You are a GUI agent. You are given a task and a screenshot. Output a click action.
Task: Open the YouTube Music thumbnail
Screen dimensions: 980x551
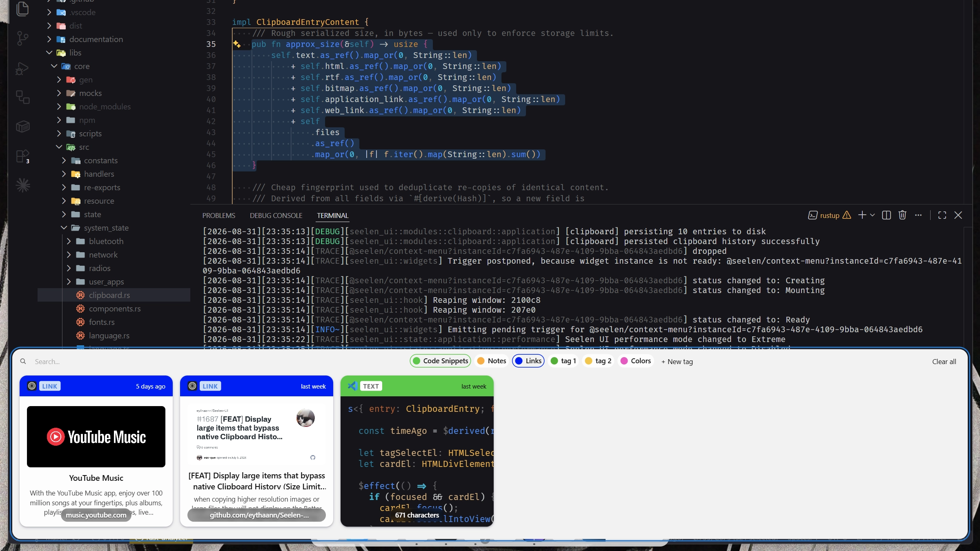pos(96,437)
